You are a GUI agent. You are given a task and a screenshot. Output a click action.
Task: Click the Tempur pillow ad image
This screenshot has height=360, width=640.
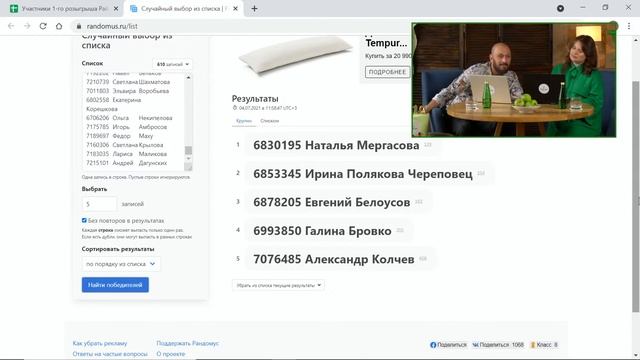click(x=295, y=56)
